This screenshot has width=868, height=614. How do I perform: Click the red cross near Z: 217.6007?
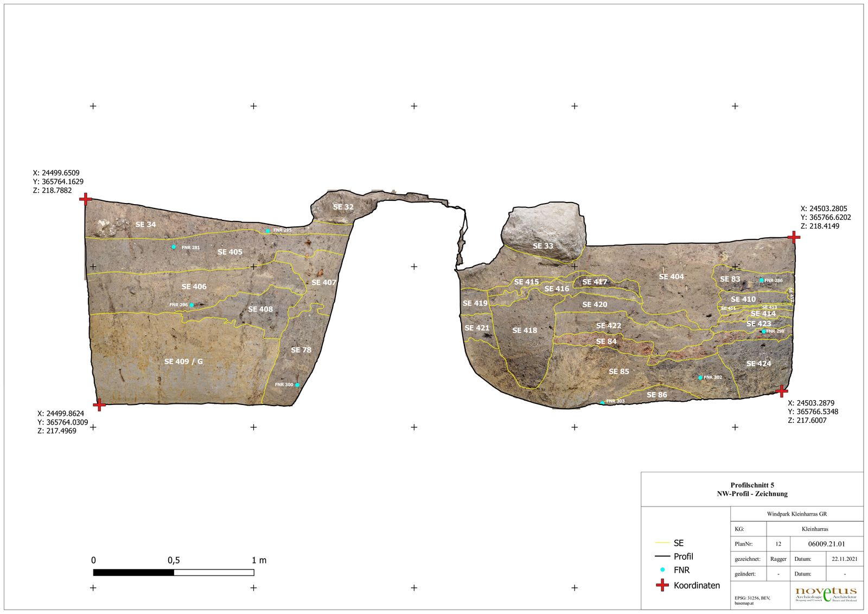coord(782,391)
